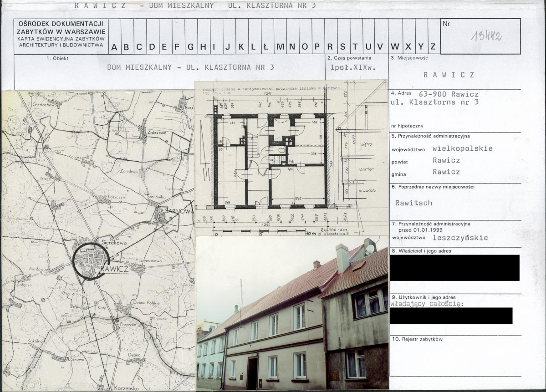Click Sarnowa label on the map
The width and height of the screenshot is (546, 392).
click(x=179, y=211)
